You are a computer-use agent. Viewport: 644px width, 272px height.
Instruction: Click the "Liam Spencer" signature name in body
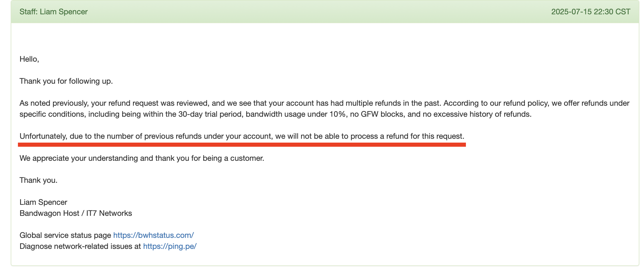pos(43,202)
